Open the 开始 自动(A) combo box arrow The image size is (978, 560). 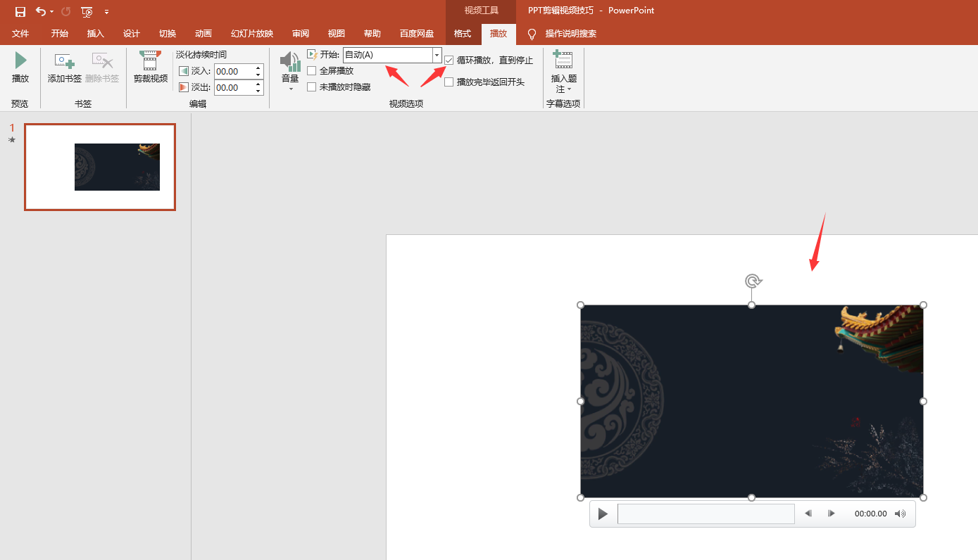coord(437,55)
